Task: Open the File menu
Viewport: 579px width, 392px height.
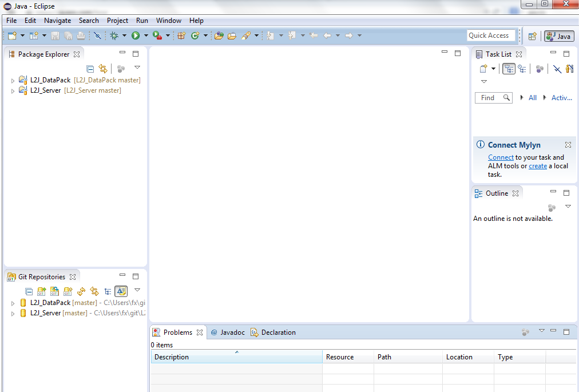Action: click(11, 21)
